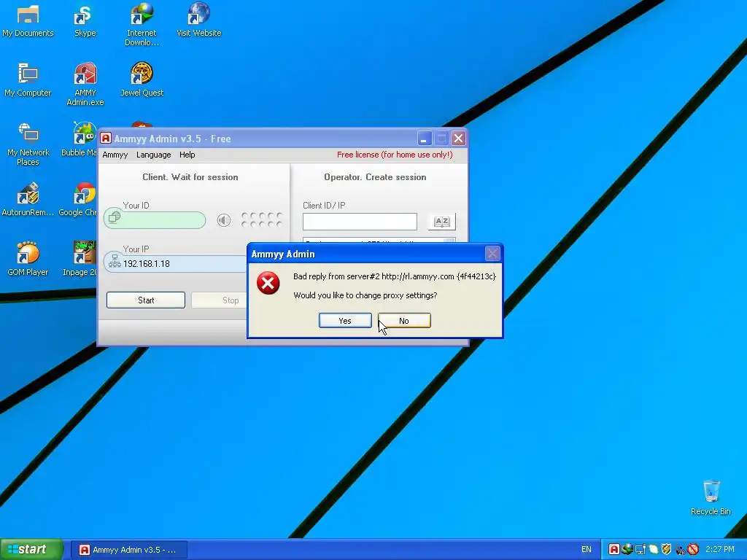Click Yes to change proxy settings

345,321
